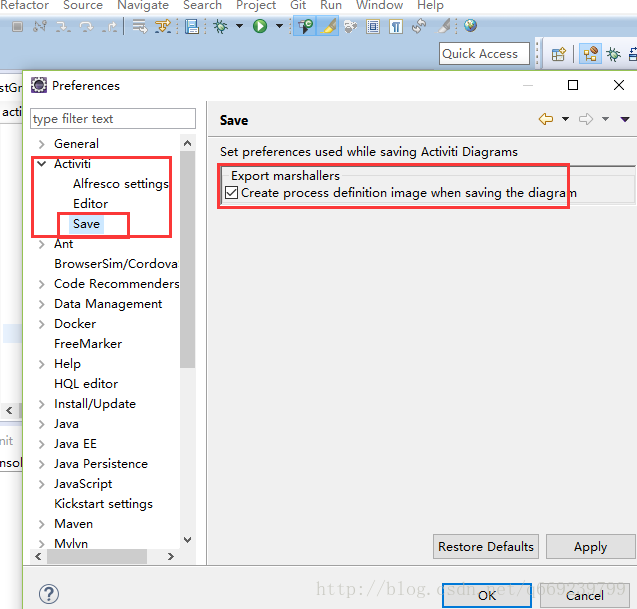Select Alfresco settings preference page
Viewport: 637px width, 609px height.
point(121,184)
